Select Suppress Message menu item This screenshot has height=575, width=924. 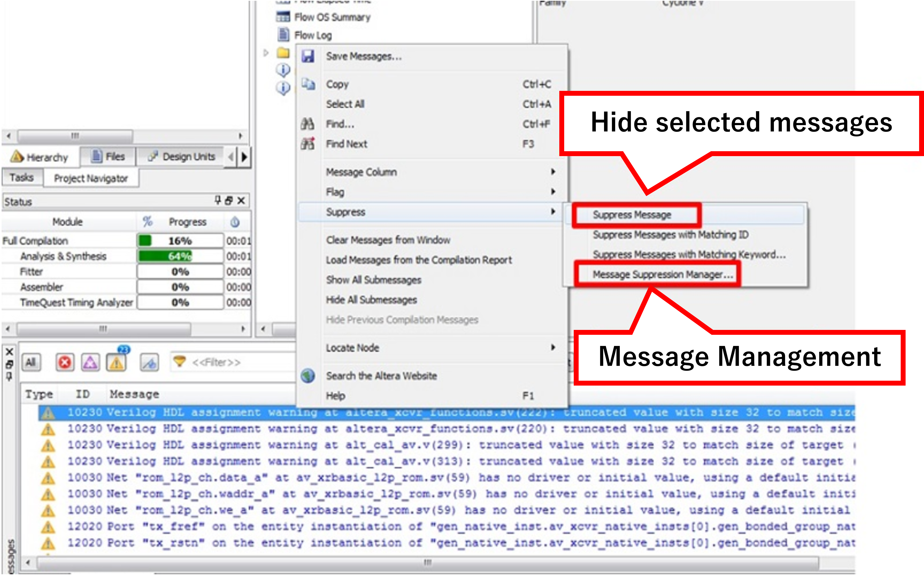(x=632, y=215)
